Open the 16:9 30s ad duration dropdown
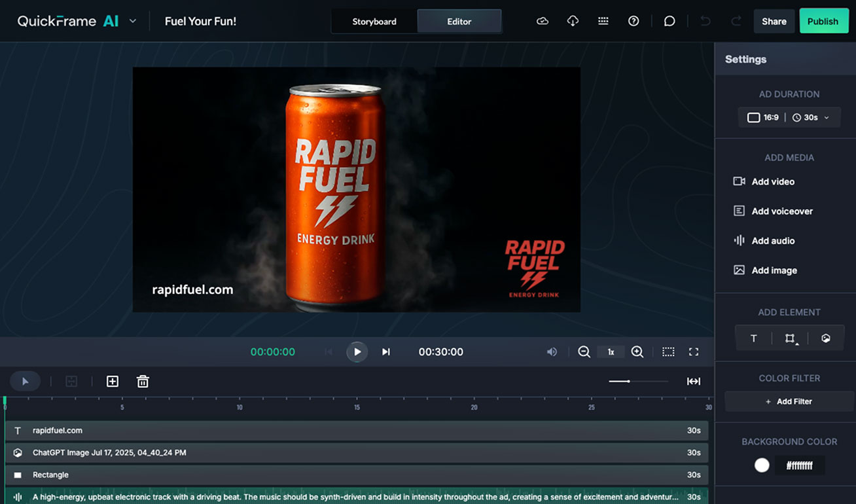Viewport: 856px width, 504px height. point(789,118)
